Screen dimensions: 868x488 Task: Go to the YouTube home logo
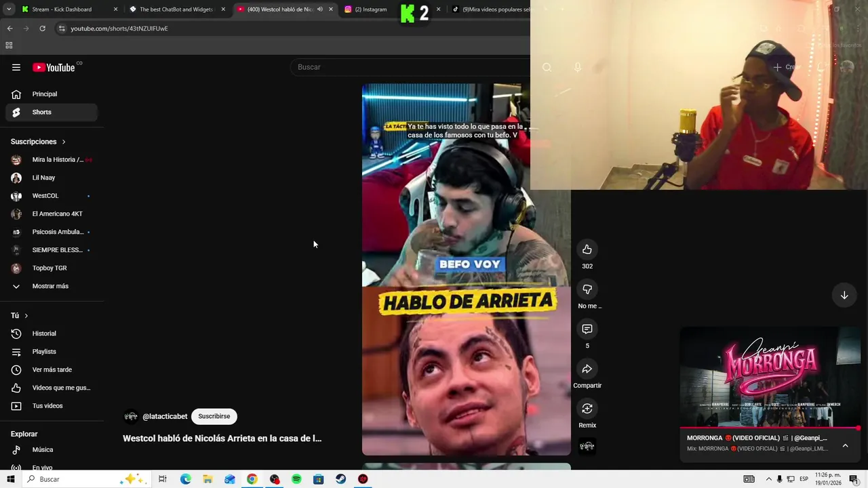tap(54, 67)
